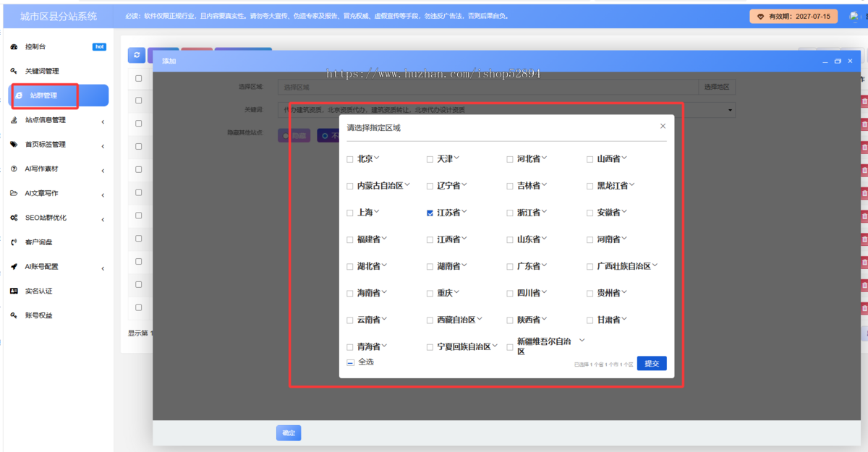Expand the 站点信息管理 submenu arrow
The width and height of the screenshot is (868, 452).
(103, 121)
